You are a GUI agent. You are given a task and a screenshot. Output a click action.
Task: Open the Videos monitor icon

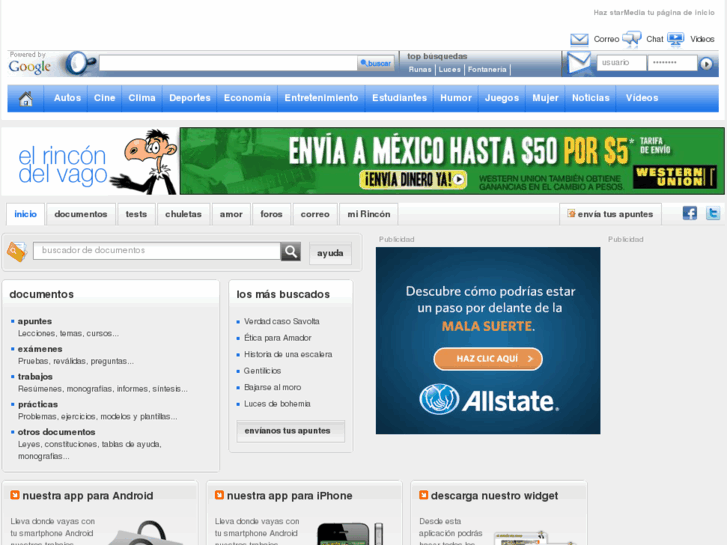[x=676, y=39]
